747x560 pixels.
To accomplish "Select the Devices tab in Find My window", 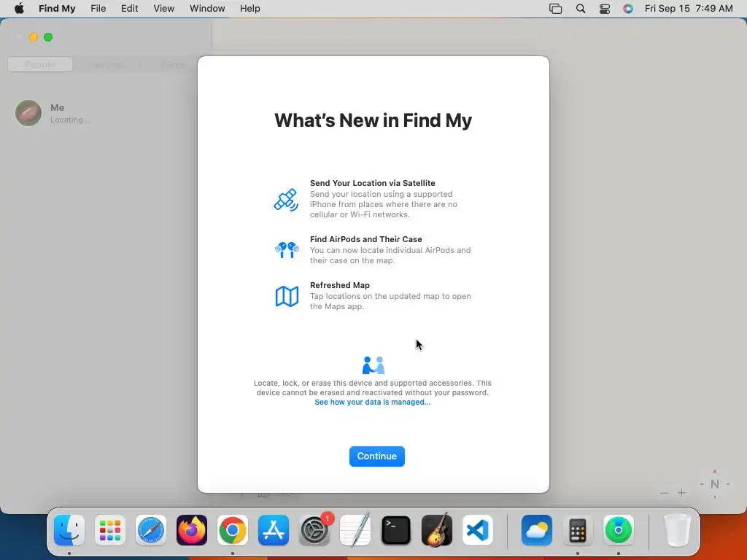I will point(105,64).
